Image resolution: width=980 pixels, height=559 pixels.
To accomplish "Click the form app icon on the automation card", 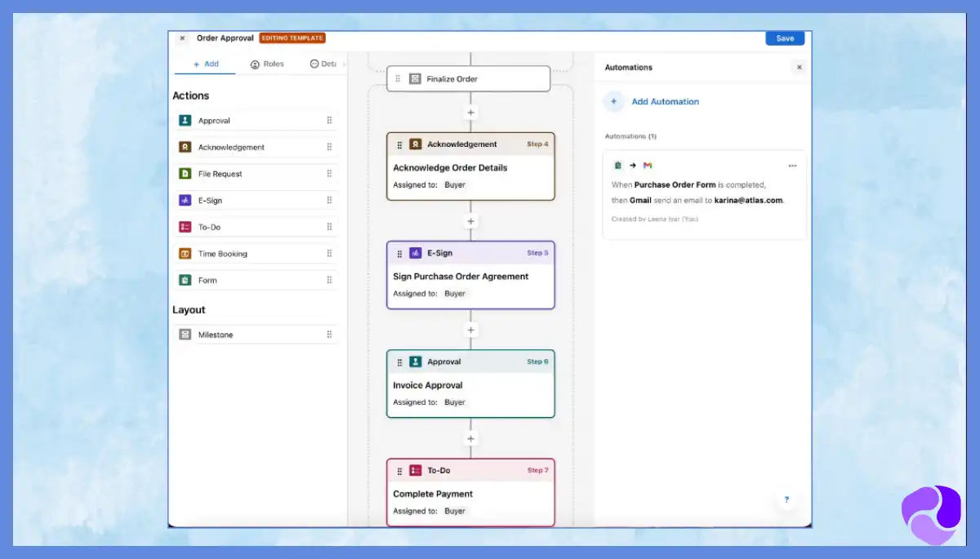I will pos(618,165).
